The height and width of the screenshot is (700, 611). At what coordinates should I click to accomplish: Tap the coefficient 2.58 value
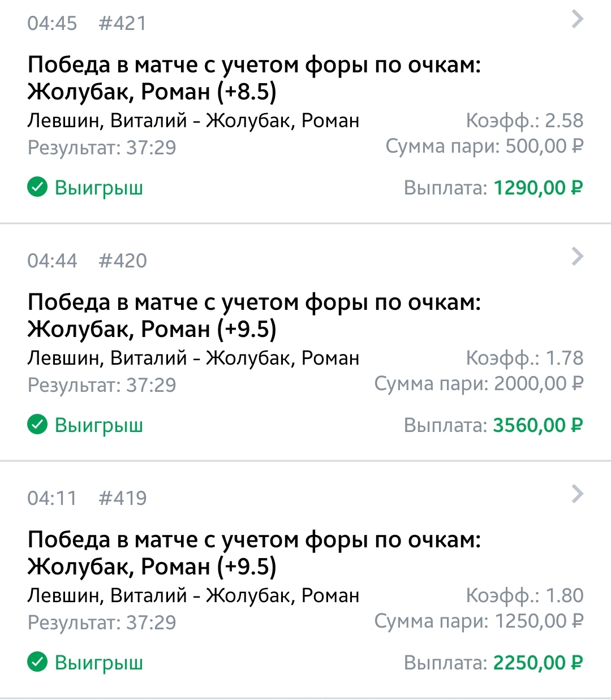pos(564,120)
